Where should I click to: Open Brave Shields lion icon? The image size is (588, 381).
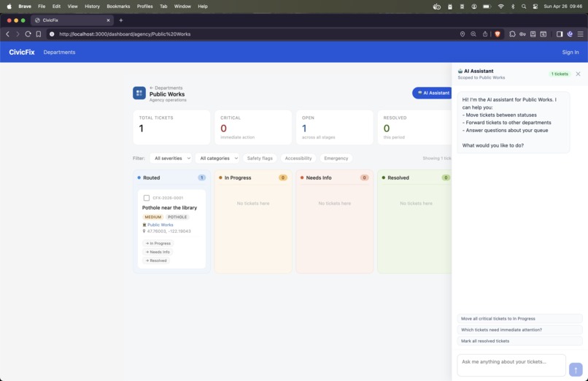[x=498, y=34]
